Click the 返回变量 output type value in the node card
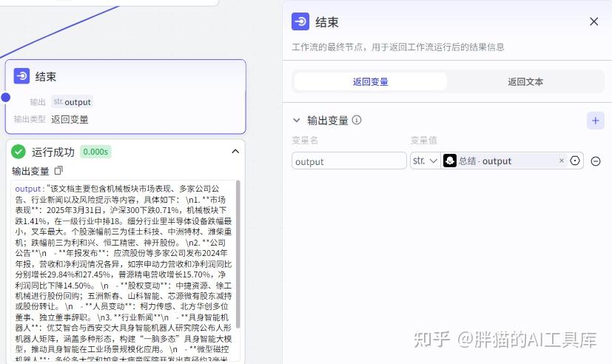Viewport: 612px width, 364px height. click(70, 119)
